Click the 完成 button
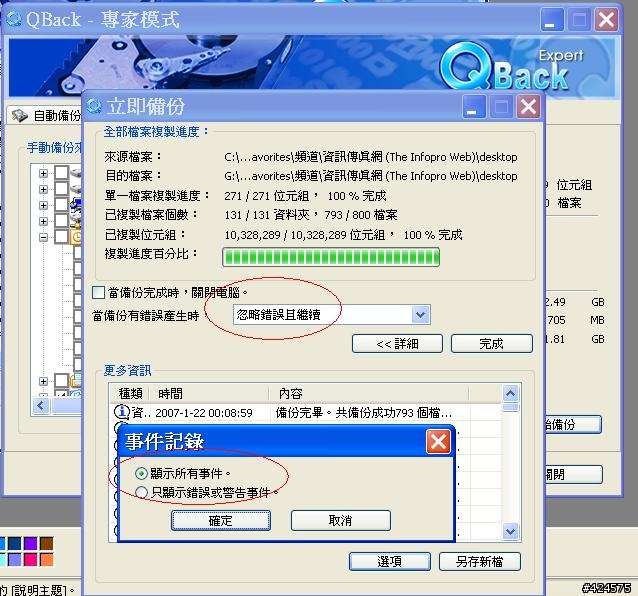This screenshot has width=638, height=596. [492, 344]
